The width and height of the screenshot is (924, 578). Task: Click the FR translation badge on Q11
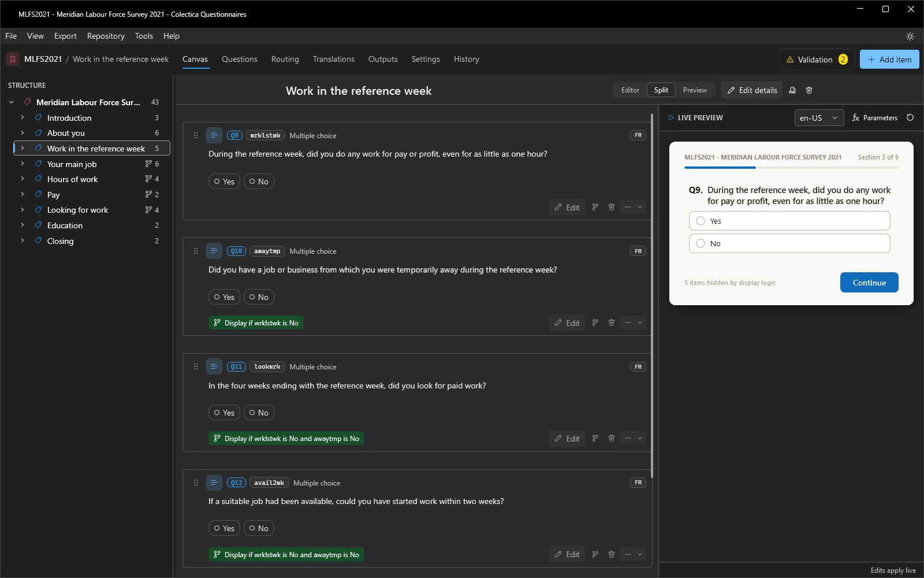coord(638,366)
